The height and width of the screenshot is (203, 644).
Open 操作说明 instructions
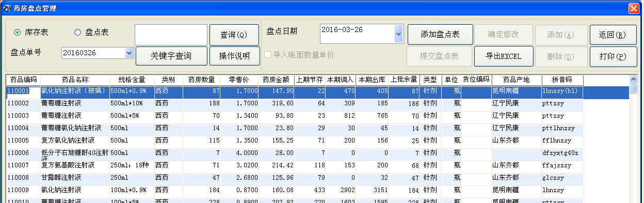[x=234, y=56]
